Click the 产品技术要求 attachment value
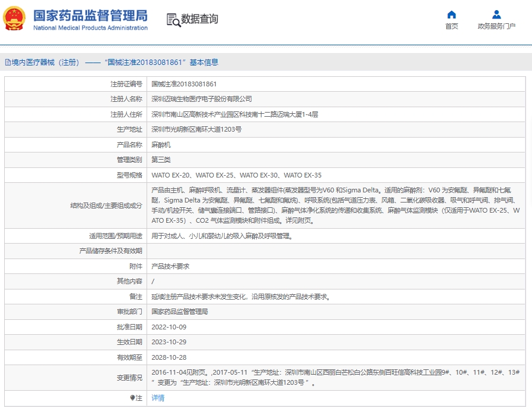Screen dimensions: 532x411 point(170,266)
